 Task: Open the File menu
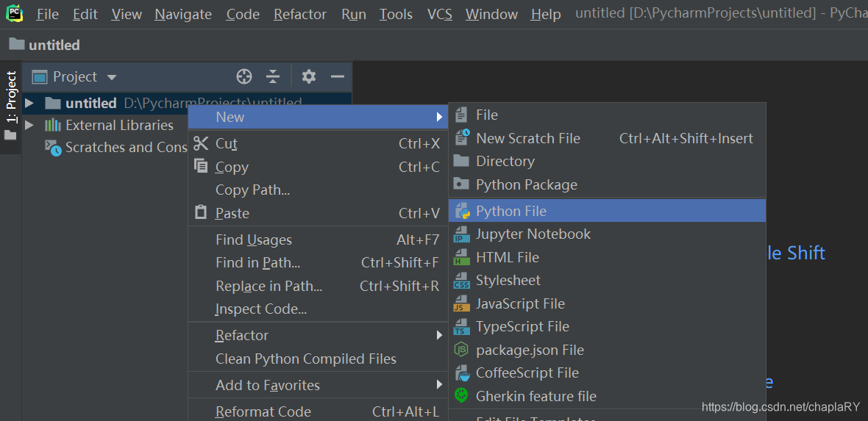click(x=48, y=15)
